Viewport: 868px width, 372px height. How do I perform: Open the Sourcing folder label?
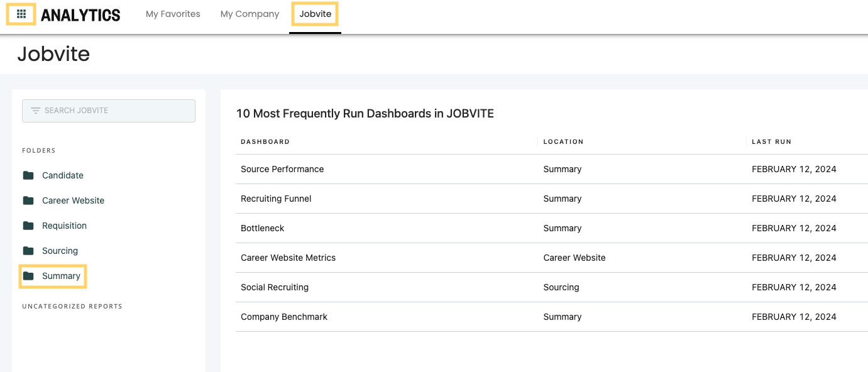point(60,251)
